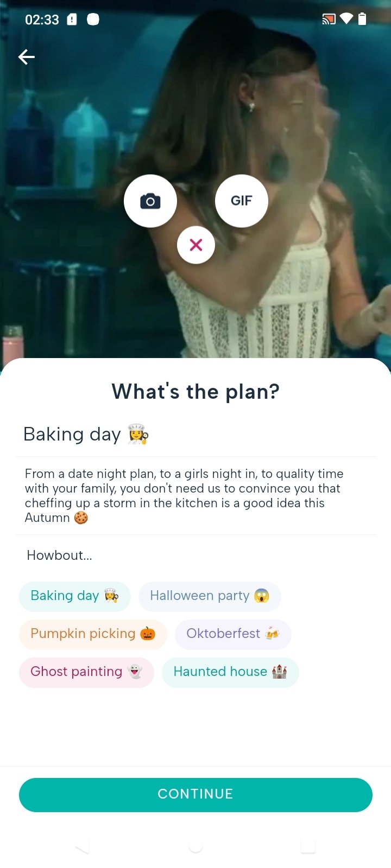Image resolution: width=391 pixels, height=868 pixels.
Task: Tap the back arrow icon
Action: [27, 56]
